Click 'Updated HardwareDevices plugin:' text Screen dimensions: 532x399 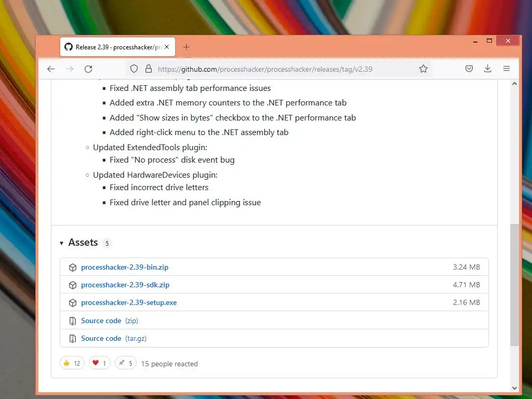pyautogui.click(x=155, y=175)
